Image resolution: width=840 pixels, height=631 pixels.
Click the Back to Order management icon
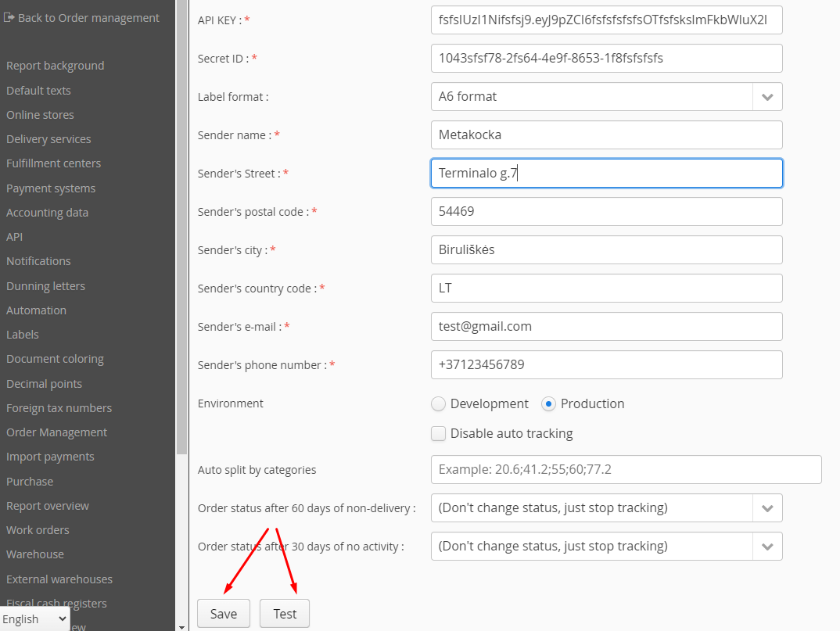pyautogui.click(x=9, y=18)
